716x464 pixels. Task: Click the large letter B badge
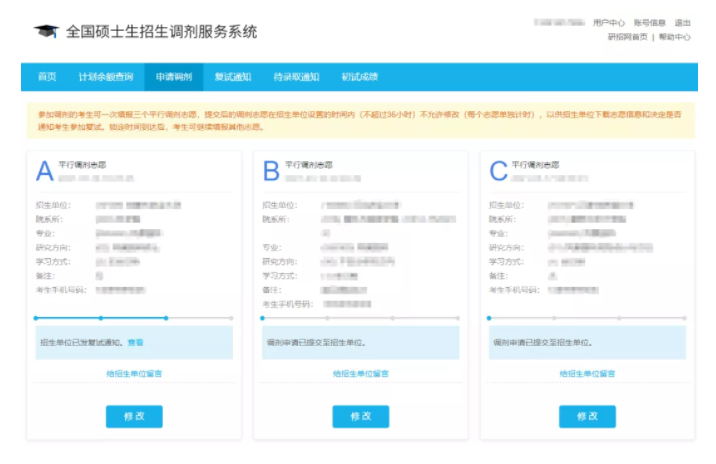[x=271, y=172]
